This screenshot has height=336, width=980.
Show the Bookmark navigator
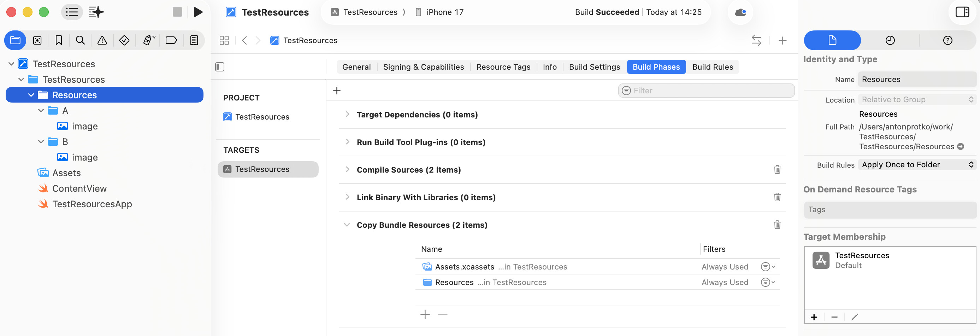pyautogui.click(x=59, y=40)
